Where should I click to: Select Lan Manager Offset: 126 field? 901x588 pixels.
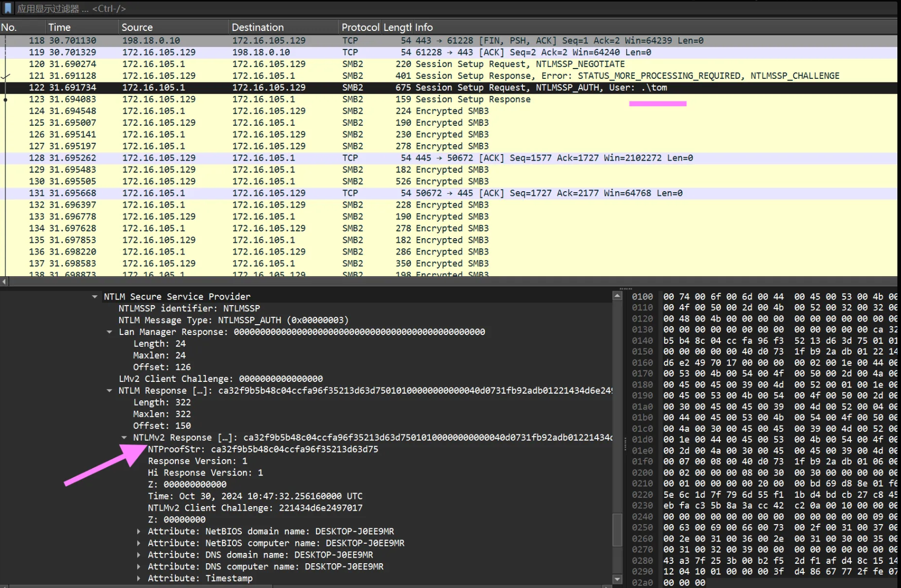point(162,367)
